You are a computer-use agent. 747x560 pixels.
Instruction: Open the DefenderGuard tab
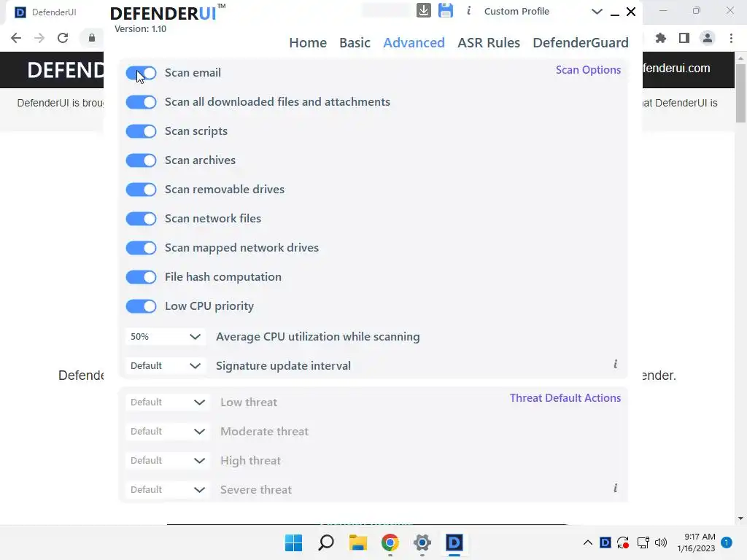[581, 43]
